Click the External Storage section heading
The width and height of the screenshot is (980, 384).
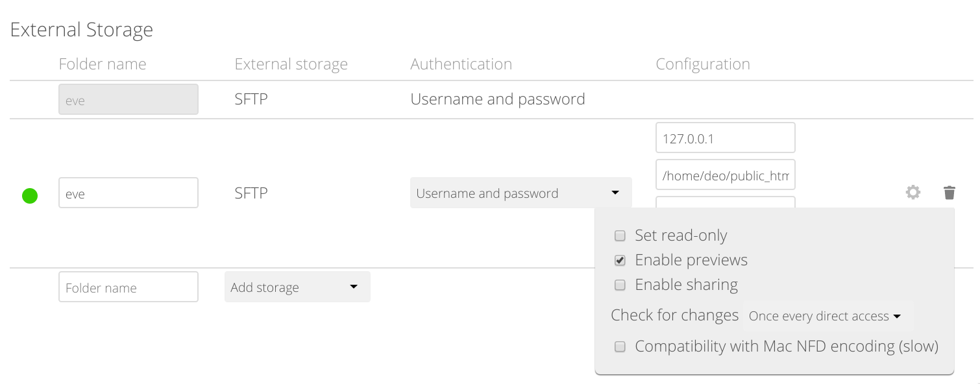point(82,30)
